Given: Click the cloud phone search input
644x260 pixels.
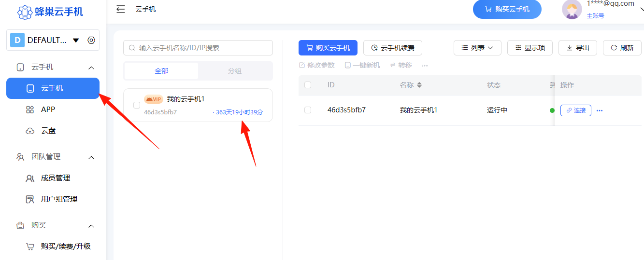Looking at the screenshot, I should pyautogui.click(x=198, y=48).
